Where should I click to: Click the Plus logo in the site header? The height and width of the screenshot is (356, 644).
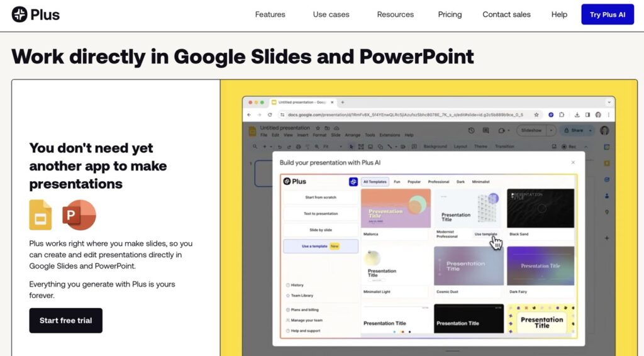click(36, 14)
